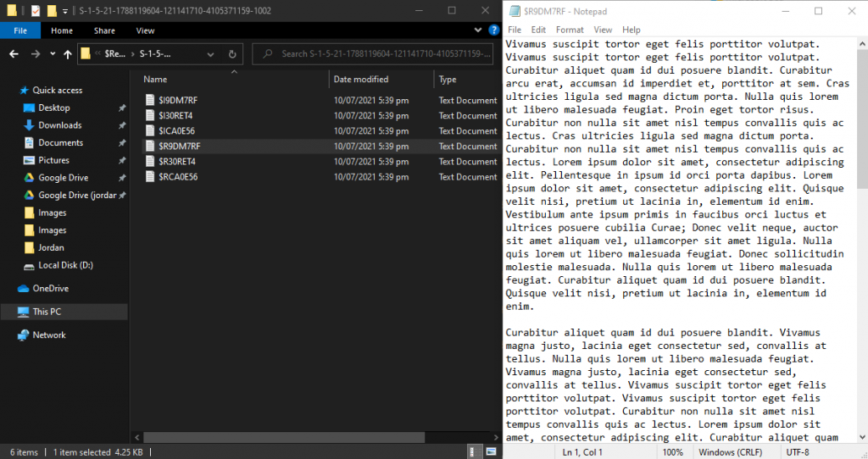
Task: Open Format menu in Notepad
Action: click(570, 30)
